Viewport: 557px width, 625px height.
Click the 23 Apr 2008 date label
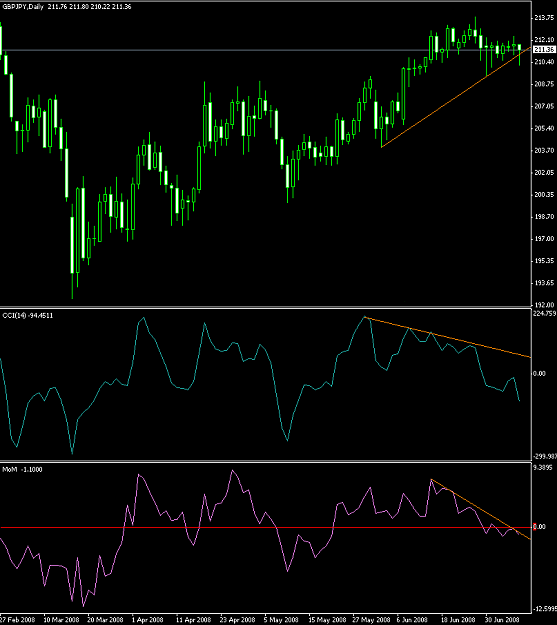pos(237,620)
